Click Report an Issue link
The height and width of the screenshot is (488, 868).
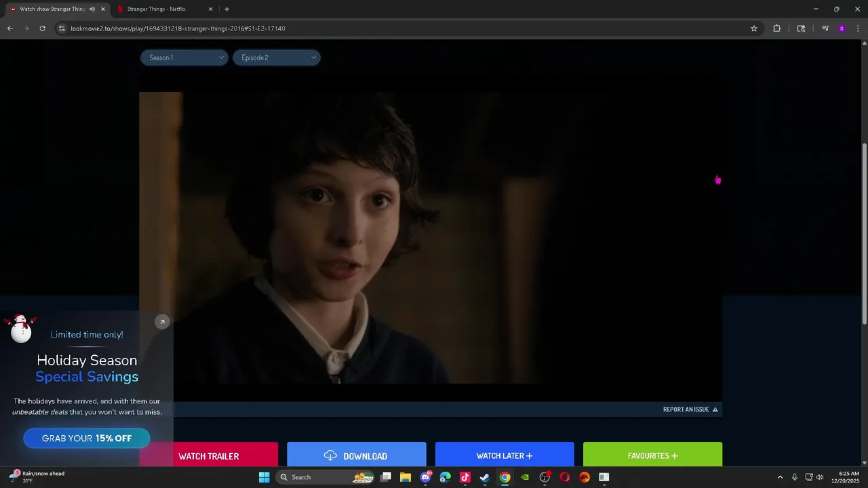690,409
